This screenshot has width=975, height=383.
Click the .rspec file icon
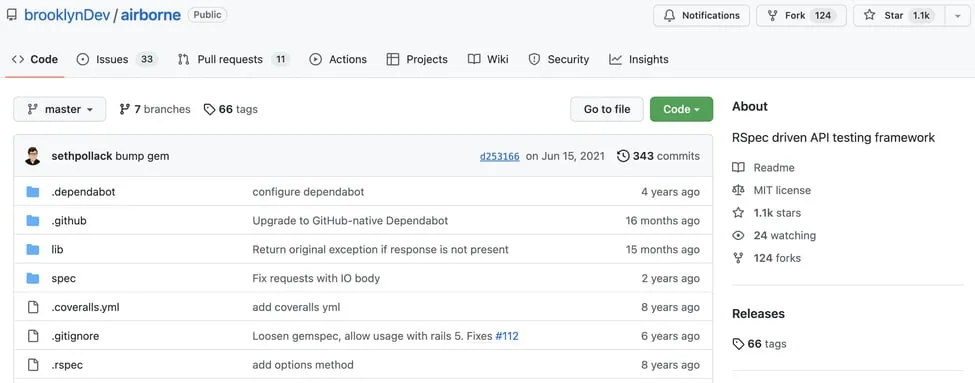click(x=33, y=364)
